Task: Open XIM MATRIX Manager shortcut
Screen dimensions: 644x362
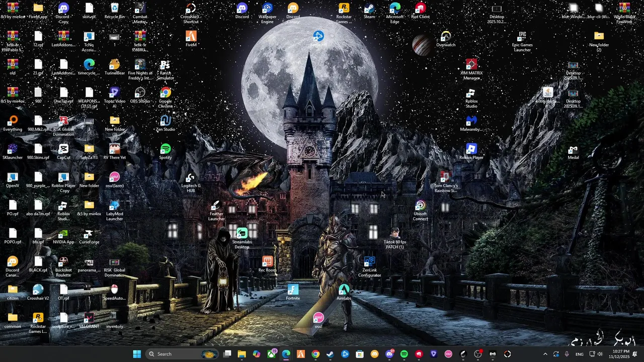Action: (x=471, y=69)
